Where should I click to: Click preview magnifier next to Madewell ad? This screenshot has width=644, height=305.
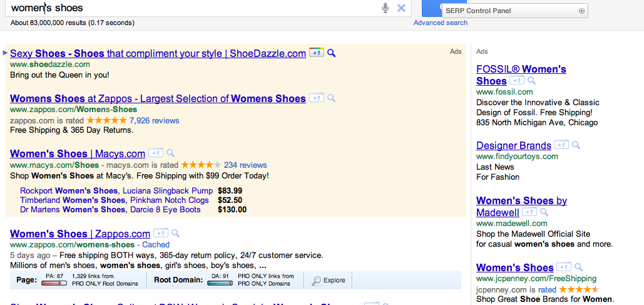coord(544,212)
